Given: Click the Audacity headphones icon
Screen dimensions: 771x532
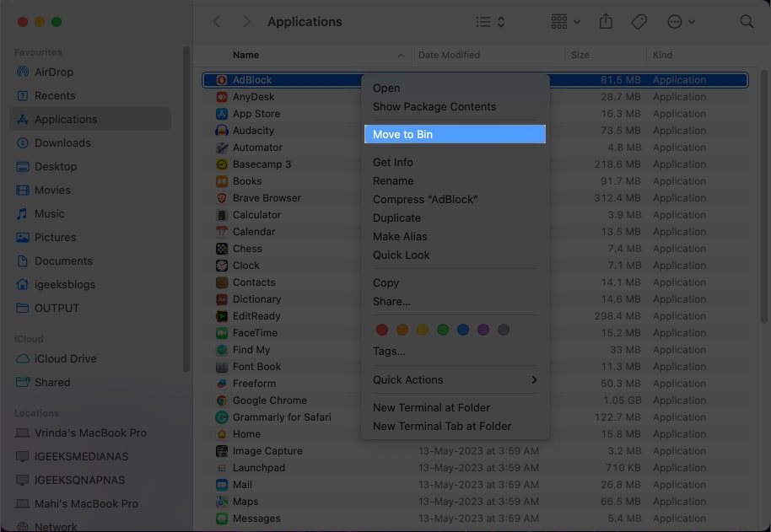Looking at the screenshot, I should coord(222,131).
